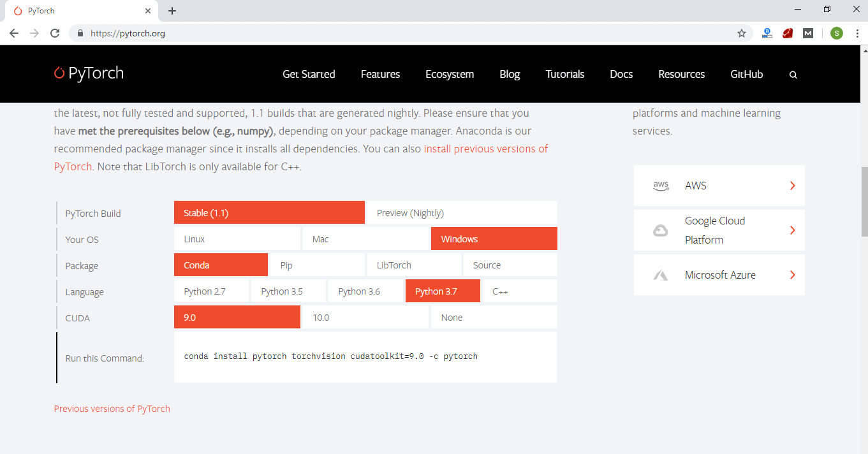Select Preview (Nightly) build

click(462, 213)
